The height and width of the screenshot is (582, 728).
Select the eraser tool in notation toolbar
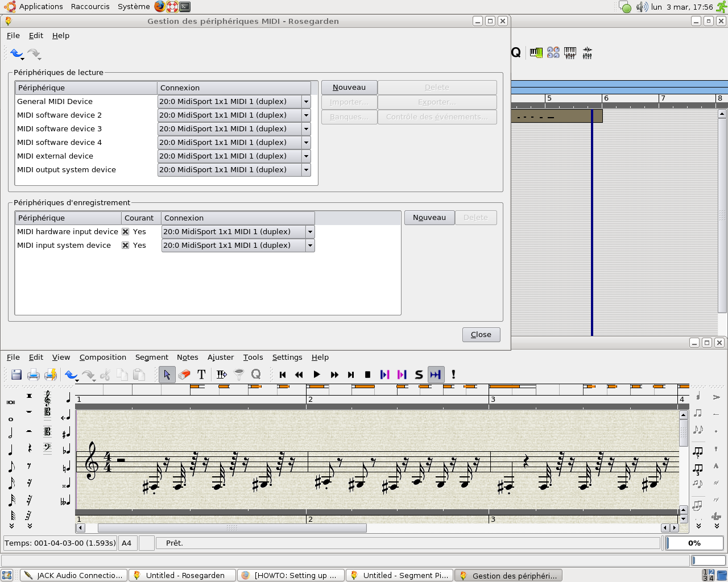coord(184,375)
